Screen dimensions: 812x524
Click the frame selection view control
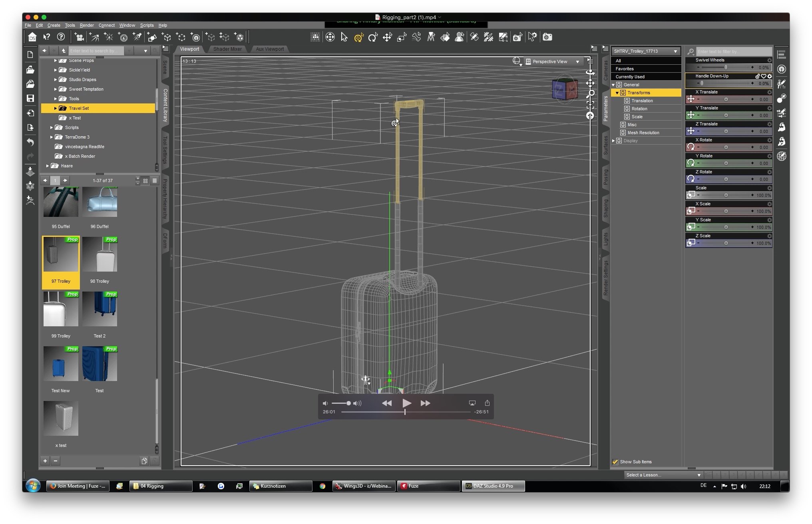[x=590, y=105]
